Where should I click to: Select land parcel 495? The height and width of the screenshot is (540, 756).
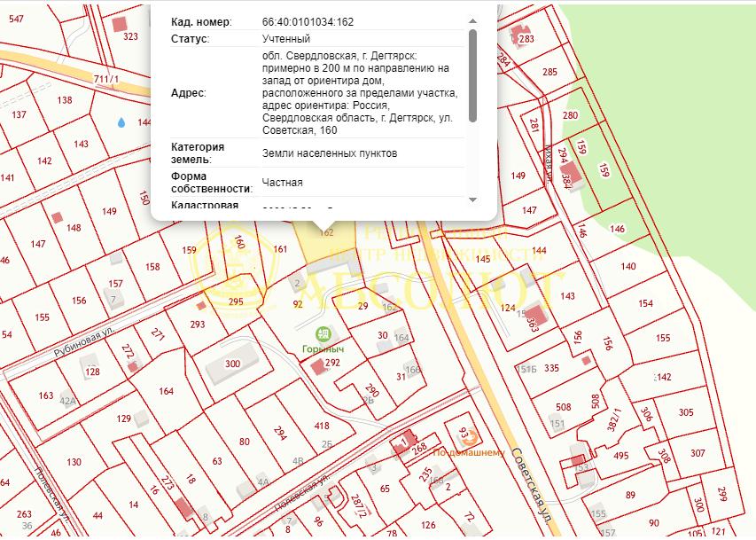click(621, 456)
